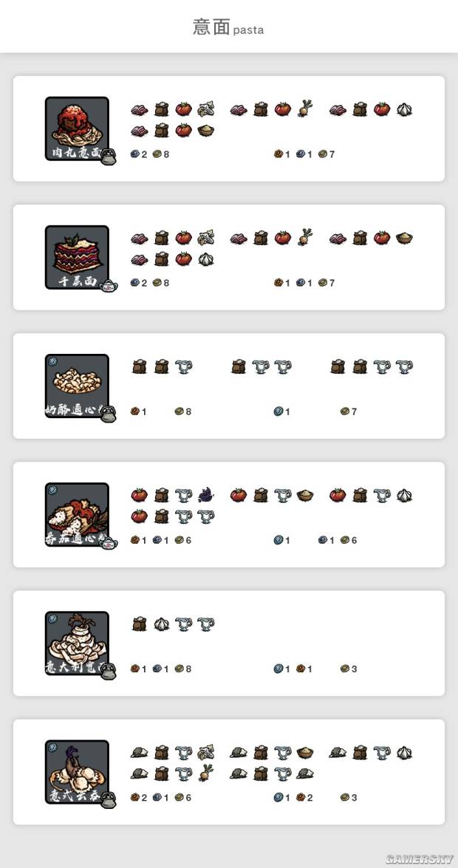Click the teapot badge on 千层面 thumbnail

pos(109,285)
